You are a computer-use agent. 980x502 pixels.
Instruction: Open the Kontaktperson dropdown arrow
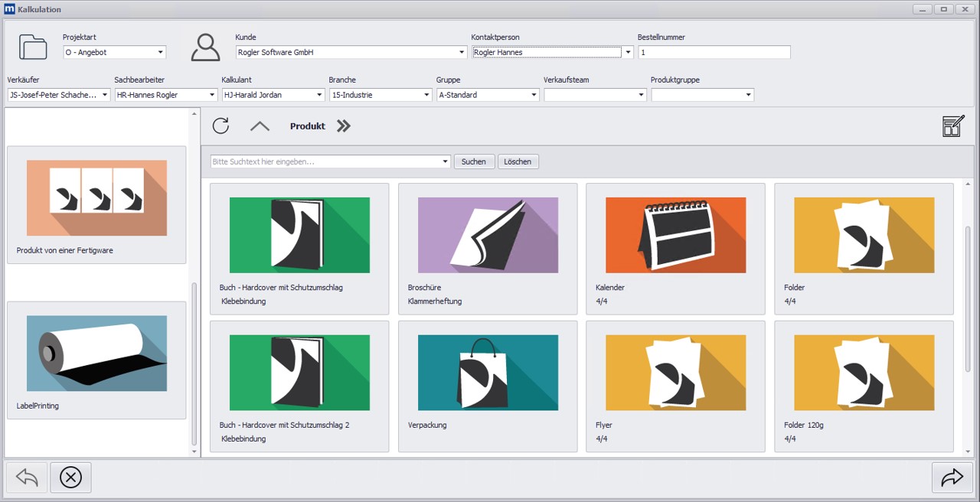[627, 52]
